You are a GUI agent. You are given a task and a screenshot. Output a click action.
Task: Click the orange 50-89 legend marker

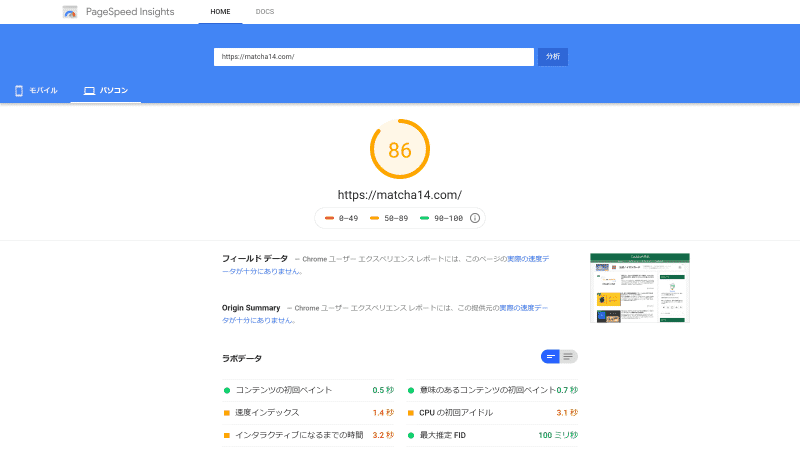[374, 218]
